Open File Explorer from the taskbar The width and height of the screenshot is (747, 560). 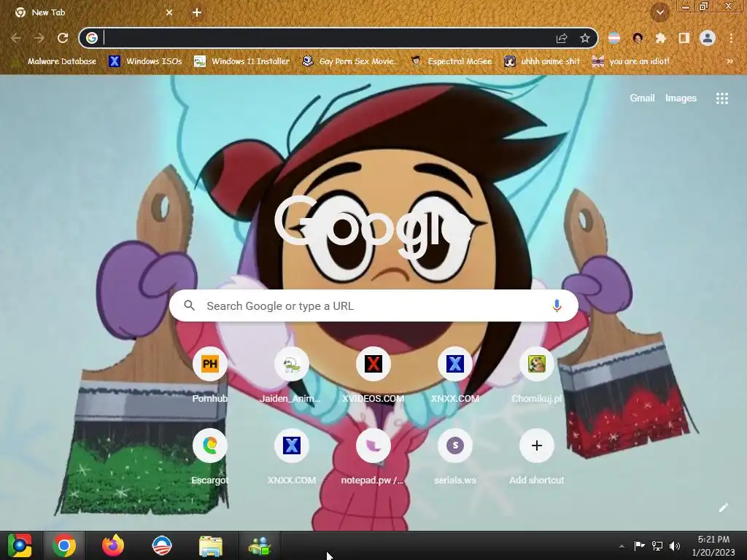pyautogui.click(x=211, y=545)
